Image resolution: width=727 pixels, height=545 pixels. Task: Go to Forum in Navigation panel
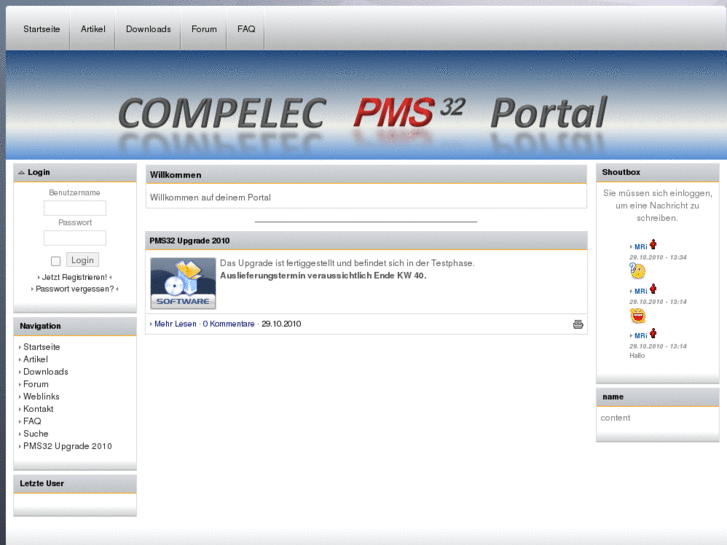(36, 385)
